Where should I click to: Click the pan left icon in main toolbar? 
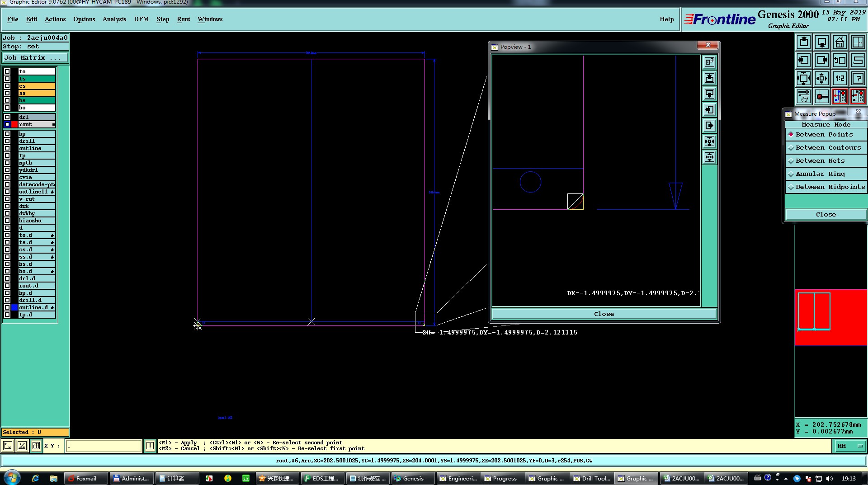(804, 60)
